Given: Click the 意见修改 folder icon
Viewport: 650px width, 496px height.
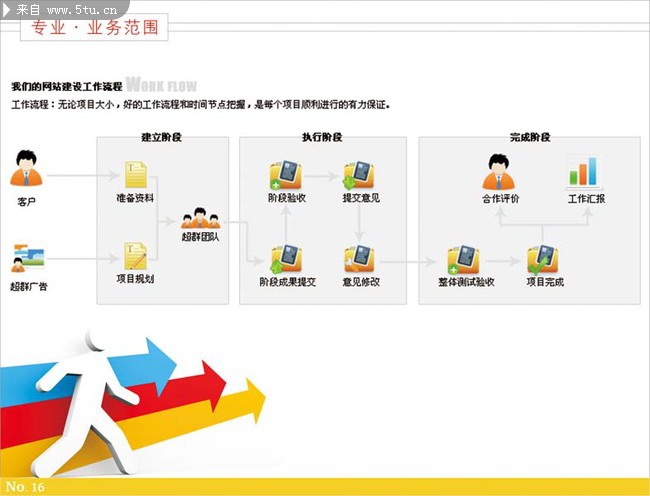Looking at the screenshot, I should (358, 259).
